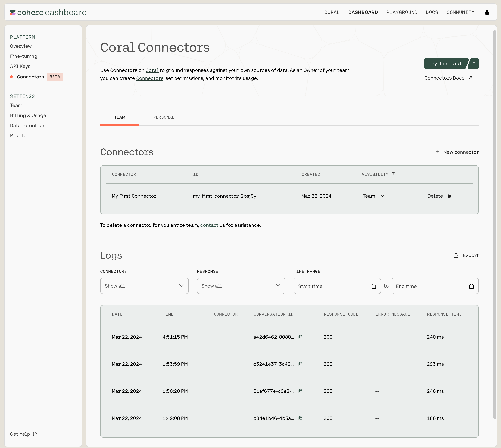The height and width of the screenshot is (448, 501).
Task: Click the delete trash can icon
Action: point(449,196)
